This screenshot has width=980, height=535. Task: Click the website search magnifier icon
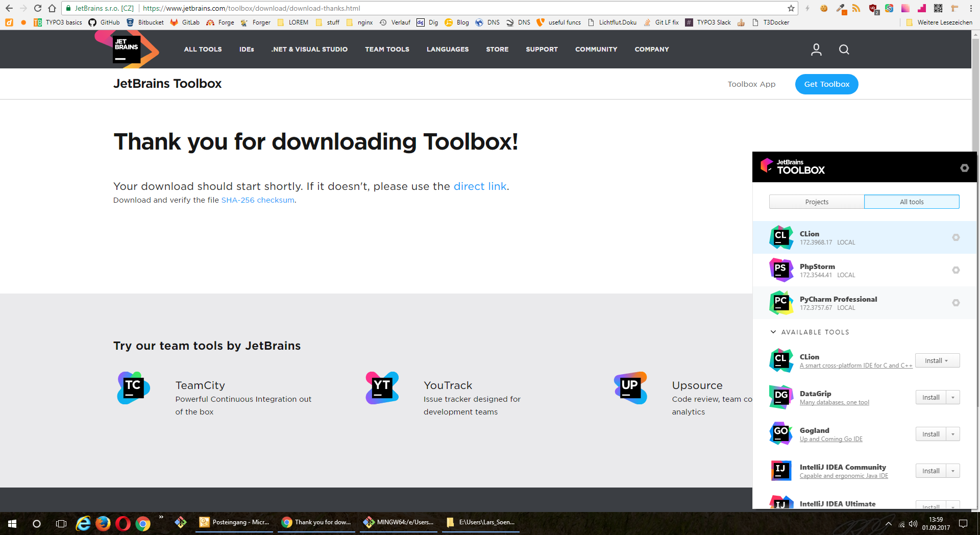pos(844,50)
